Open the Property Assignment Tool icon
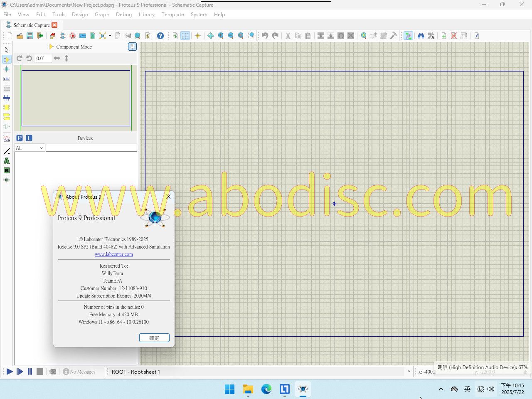This screenshot has width=532, height=399. click(431, 36)
